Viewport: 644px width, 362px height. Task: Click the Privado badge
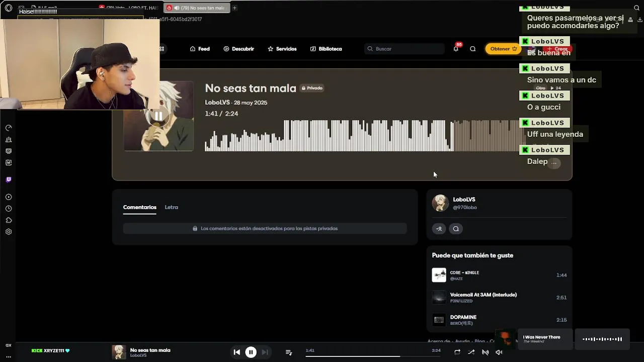click(312, 88)
